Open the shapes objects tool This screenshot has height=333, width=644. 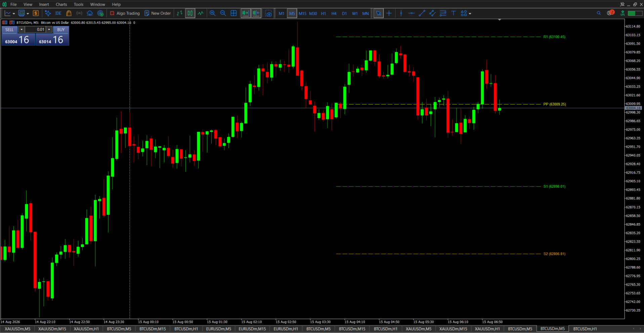click(464, 13)
